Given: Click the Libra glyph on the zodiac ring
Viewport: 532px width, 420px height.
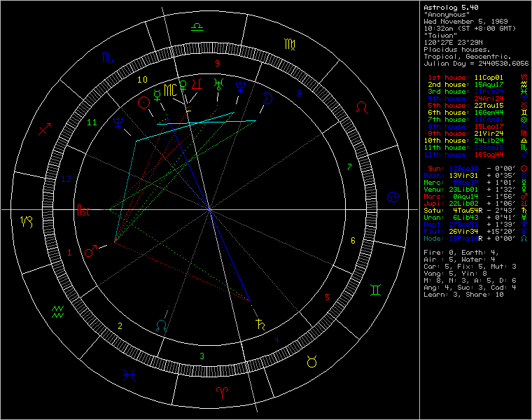Looking at the screenshot, I should pyautogui.click(x=197, y=27).
